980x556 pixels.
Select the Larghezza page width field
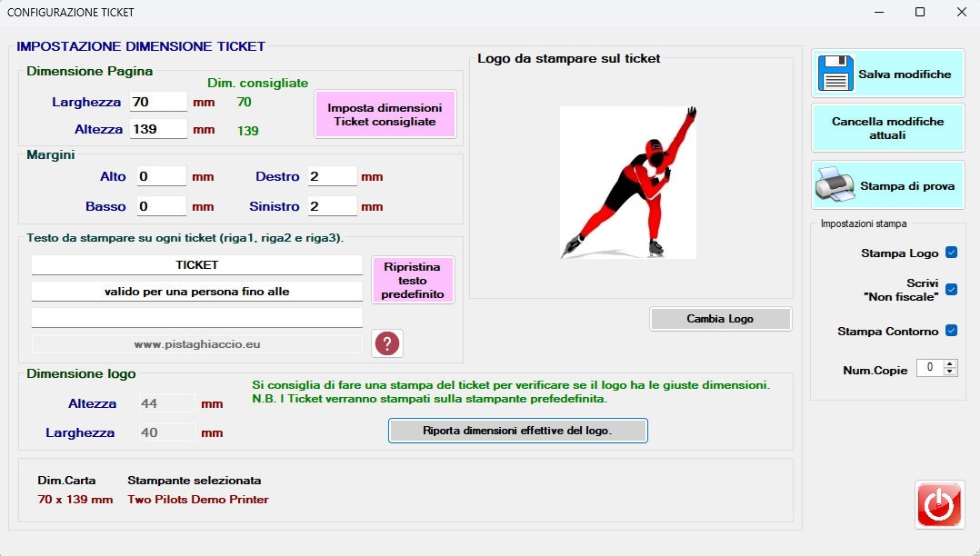pos(158,102)
